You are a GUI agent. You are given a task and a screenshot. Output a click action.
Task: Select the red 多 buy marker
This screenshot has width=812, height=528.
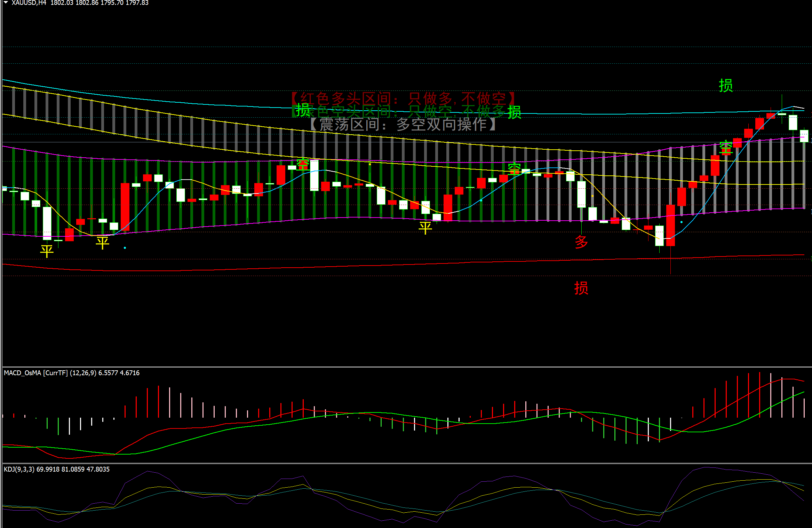click(x=581, y=241)
